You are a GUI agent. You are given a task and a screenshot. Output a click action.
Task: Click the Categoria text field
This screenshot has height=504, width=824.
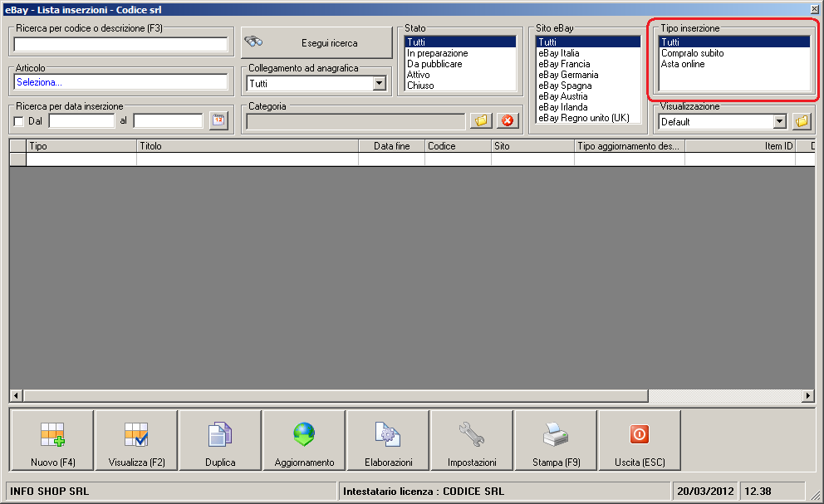356,121
